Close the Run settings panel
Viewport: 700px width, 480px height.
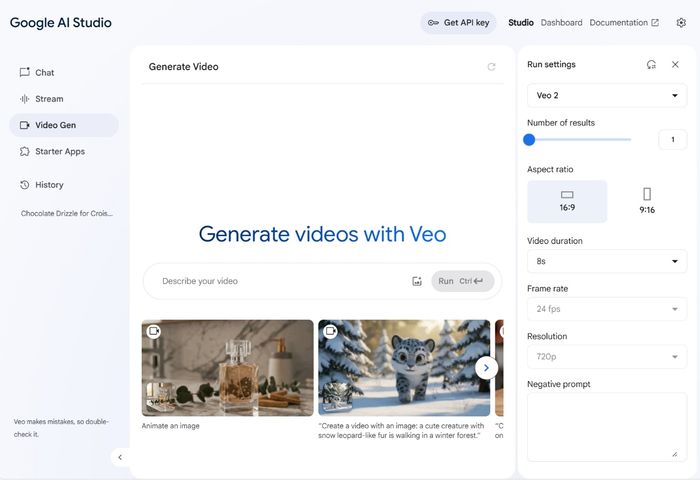[x=675, y=65]
